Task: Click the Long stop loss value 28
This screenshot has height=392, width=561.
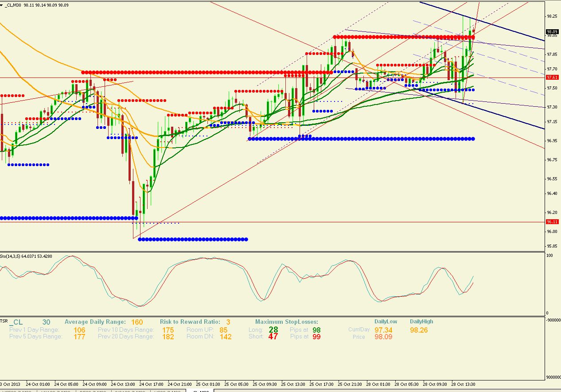Action: point(273,330)
